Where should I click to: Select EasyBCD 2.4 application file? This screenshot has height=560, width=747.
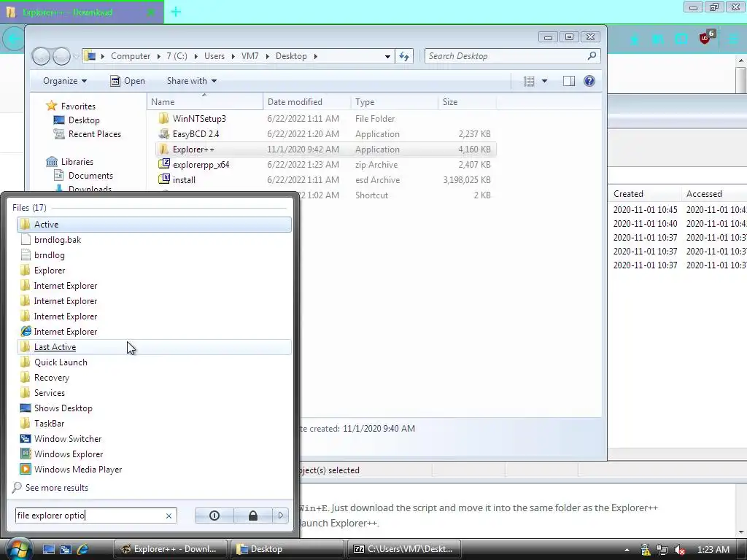(x=196, y=134)
